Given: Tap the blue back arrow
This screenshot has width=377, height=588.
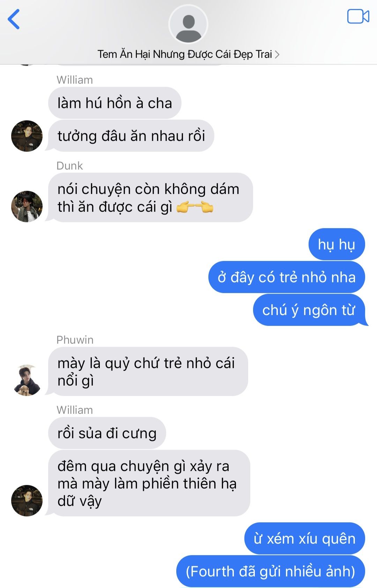Looking at the screenshot, I should click(x=14, y=19).
